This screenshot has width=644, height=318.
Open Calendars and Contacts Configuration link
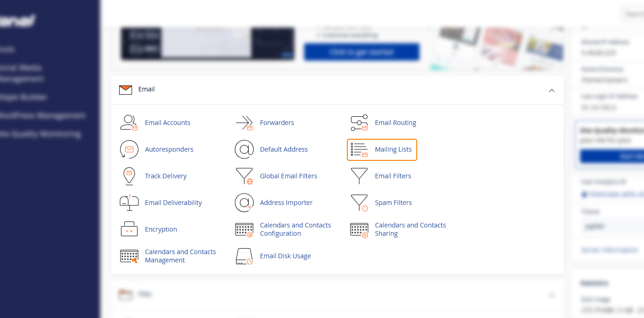pyautogui.click(x=295, y=229)
